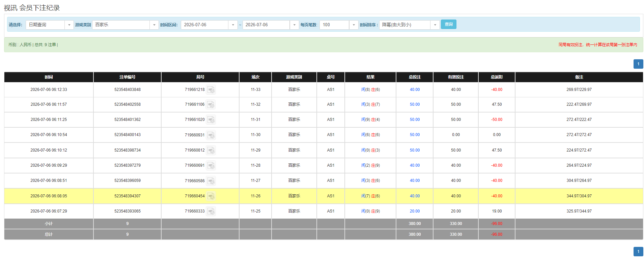The height and width of the screenshot is (259, 644).
Task: Click the 注单编号 column header
Action: (x=127, y=77)
